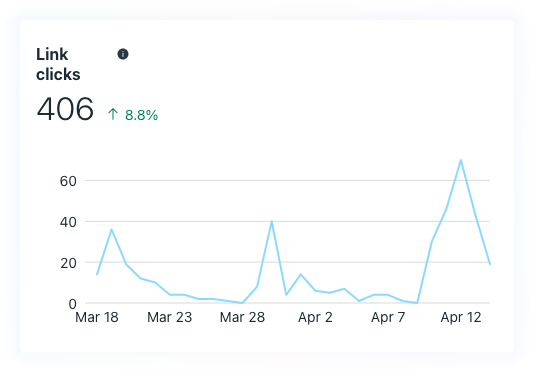Click the 'Apr 12' axis label

click(x=461, y=317)
